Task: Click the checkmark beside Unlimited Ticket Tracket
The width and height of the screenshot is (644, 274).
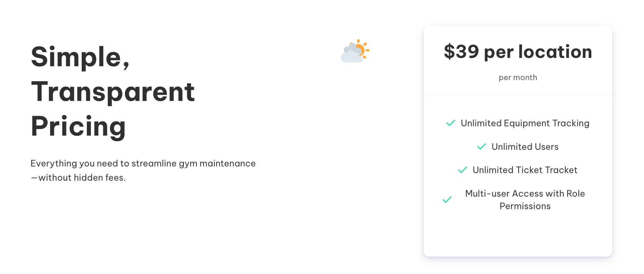Action: pyautogui.click(x=462, y=170)
